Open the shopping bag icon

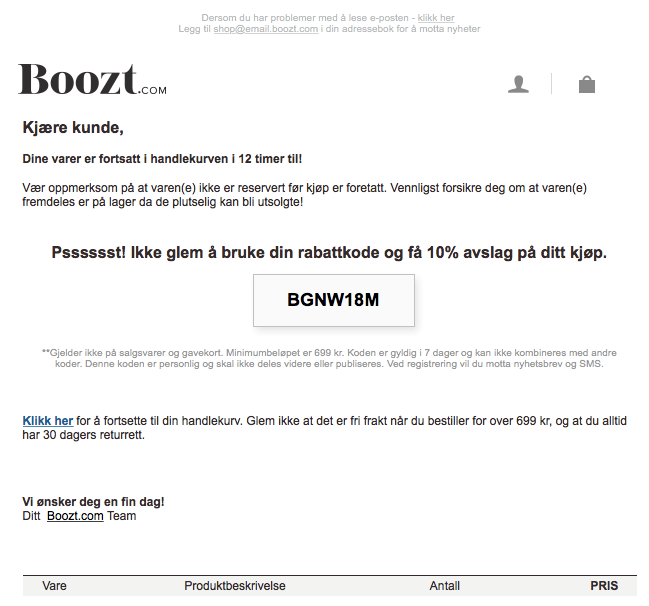(x=587, y=84)
